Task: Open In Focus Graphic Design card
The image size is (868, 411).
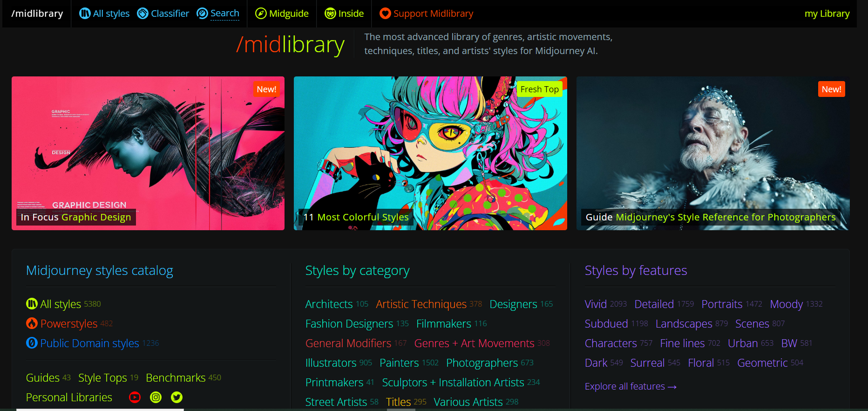Action: (148, 153)
